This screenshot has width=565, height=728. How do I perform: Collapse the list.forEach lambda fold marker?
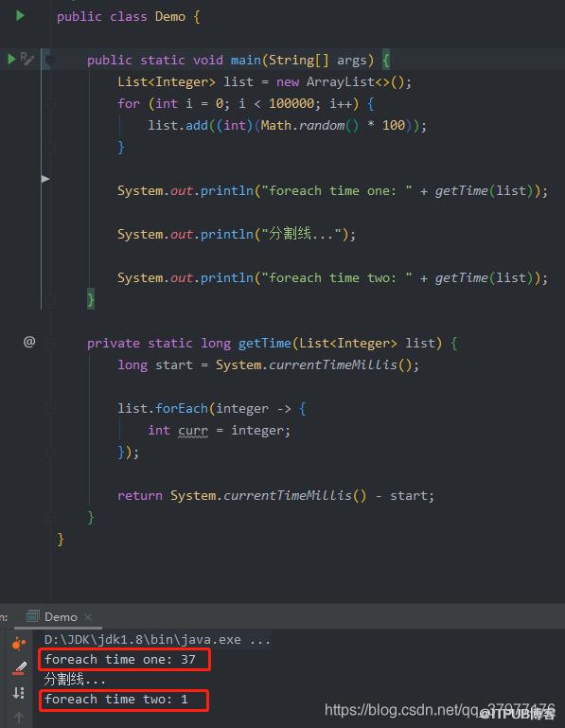(x=50, y=409)
